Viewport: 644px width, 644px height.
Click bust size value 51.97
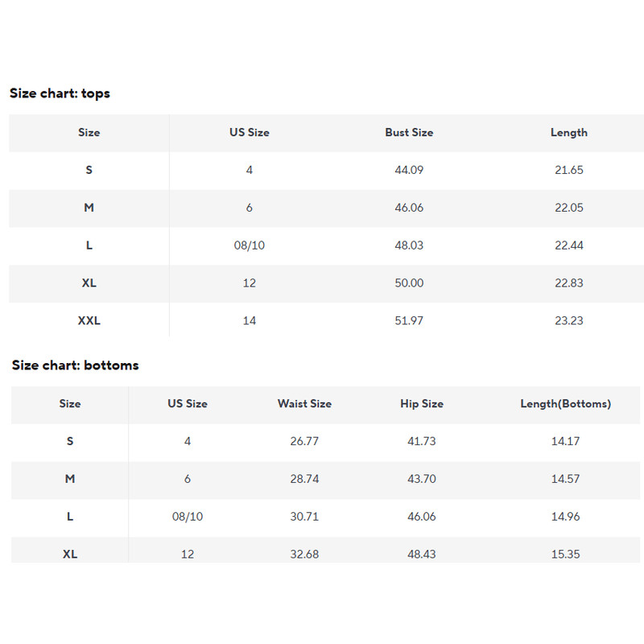pyautogui.click(x=409, y=321)
